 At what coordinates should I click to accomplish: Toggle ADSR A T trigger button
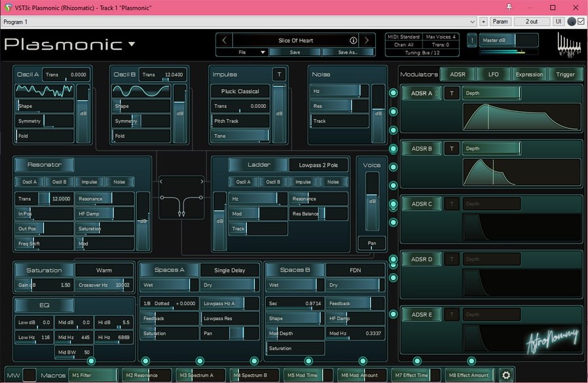point(452,93)
